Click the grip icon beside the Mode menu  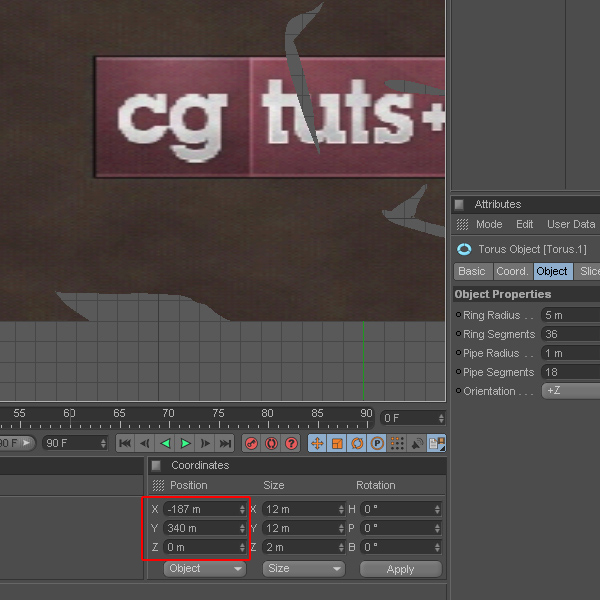[462, 225]
